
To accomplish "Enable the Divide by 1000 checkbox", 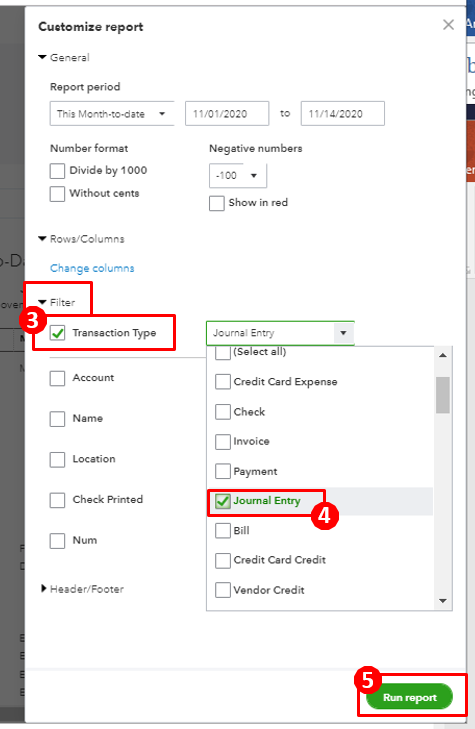I will tap(58, 171).
